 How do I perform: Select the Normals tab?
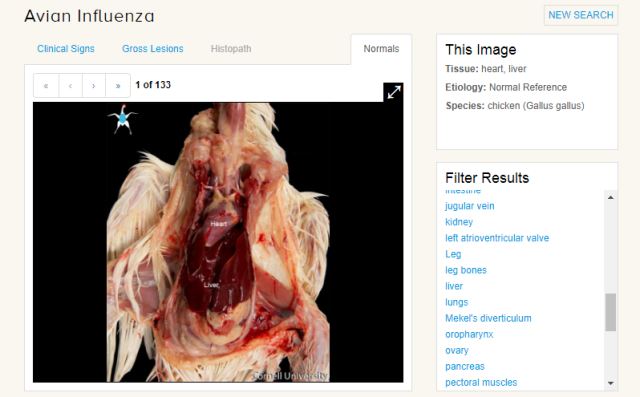(x=381, y=49)
